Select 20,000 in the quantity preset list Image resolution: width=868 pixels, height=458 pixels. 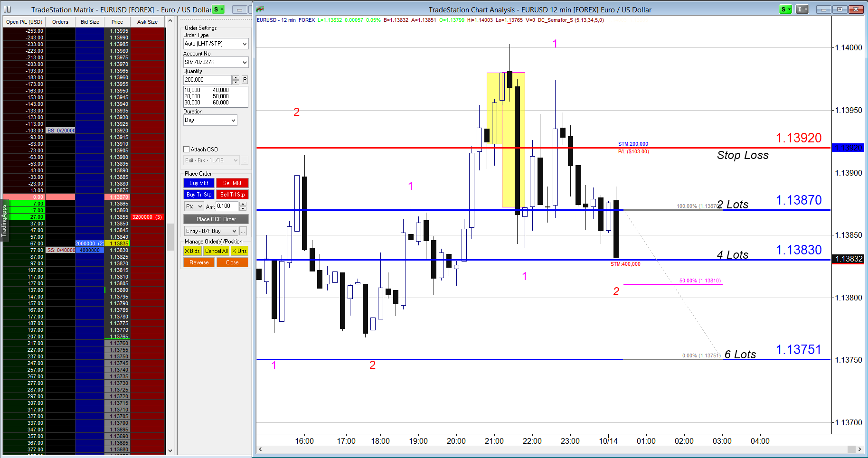[x=192, y=96]
